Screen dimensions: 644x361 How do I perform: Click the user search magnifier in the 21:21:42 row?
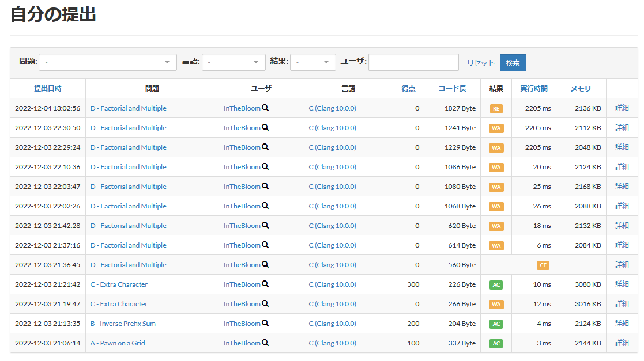(265, 284)
